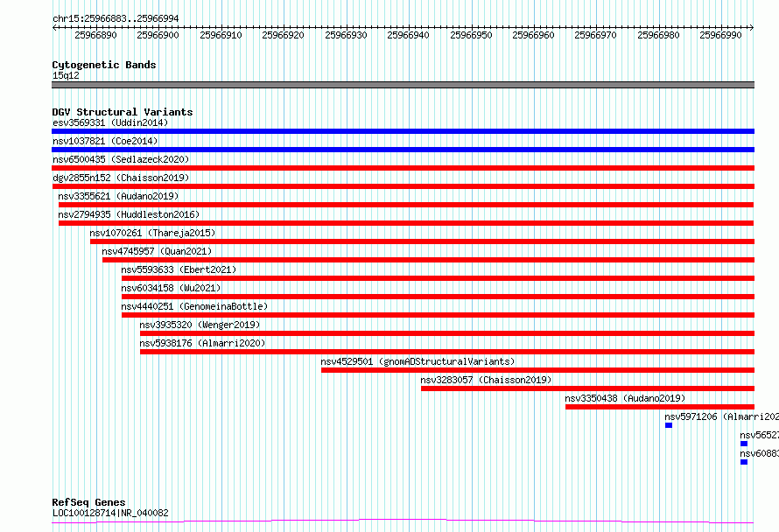
Task: Select ruler position 25966890
Action: click(95, 35)
